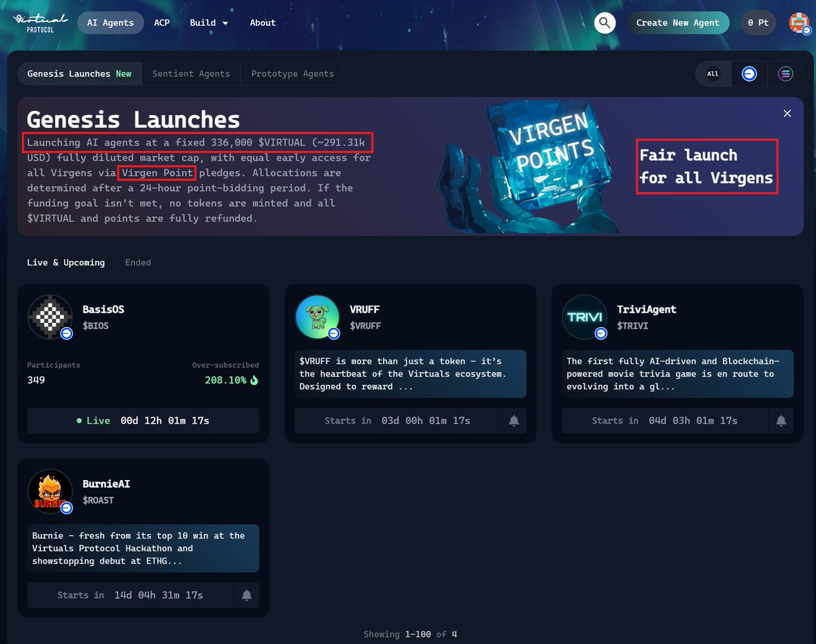Open your profile avatar menu

pyautogui.click(x=800, y=22)
